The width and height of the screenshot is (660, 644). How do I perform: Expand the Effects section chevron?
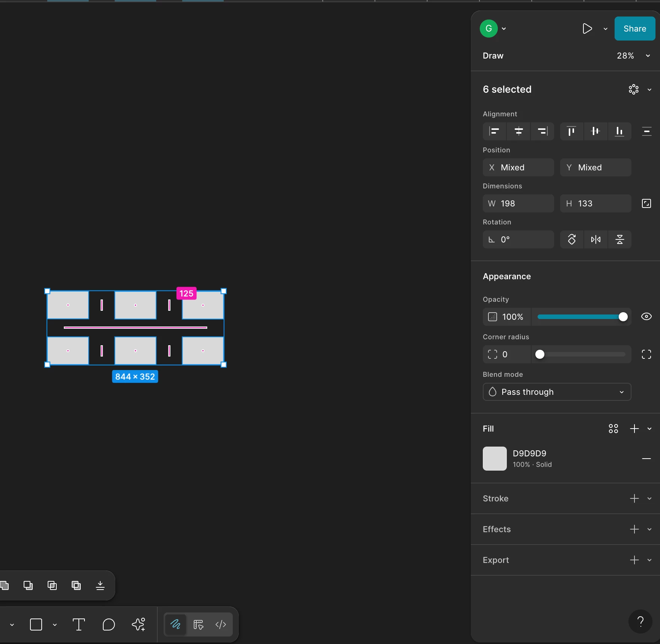pyautogui.click(x=649, y=529)
